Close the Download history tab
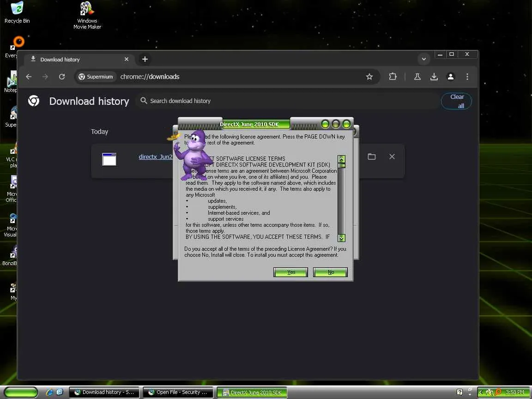This screenshot has height=399, width=532. 126,59
